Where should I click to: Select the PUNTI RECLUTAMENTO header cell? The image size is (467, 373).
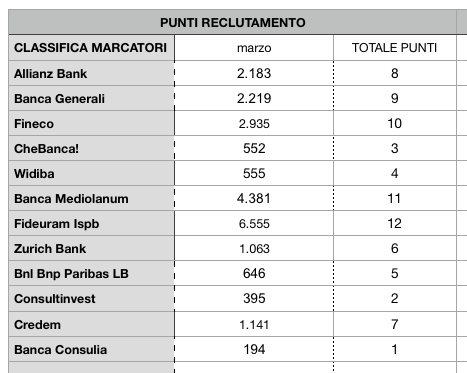(x=232, y=22)
